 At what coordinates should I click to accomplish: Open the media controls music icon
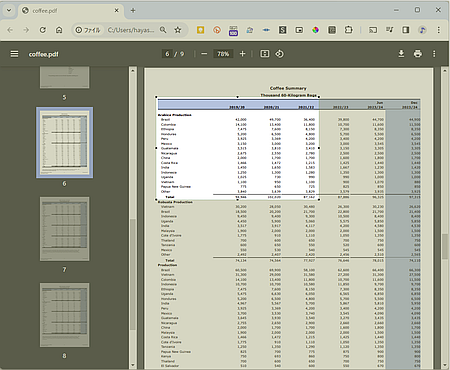[x=389, y=30]
